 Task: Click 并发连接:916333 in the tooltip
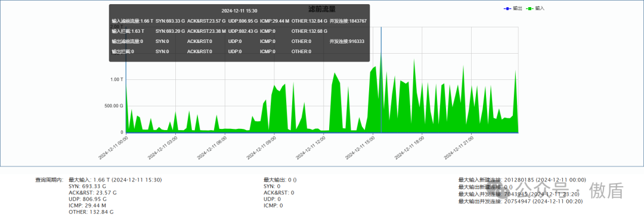pos(346,42)
